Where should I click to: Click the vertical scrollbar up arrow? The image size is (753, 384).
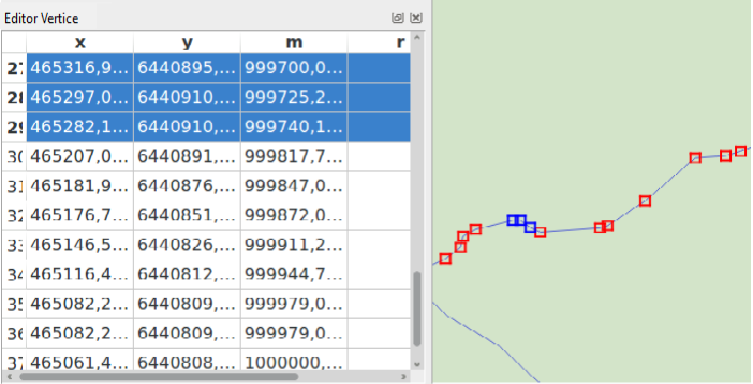point(416,37)
